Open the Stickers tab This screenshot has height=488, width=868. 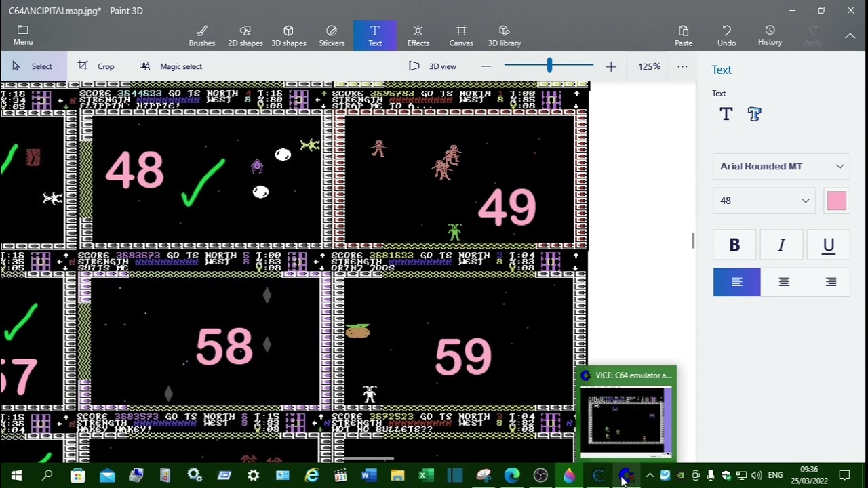pos(332,36)
